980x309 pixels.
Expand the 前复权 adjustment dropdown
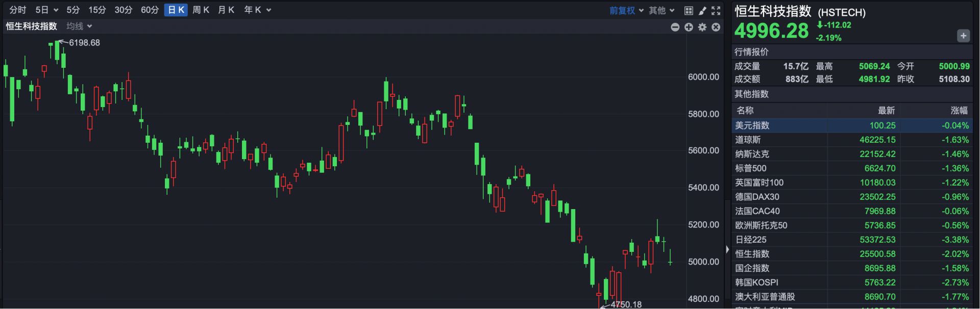pyautogui.click(x=626, y=10)
